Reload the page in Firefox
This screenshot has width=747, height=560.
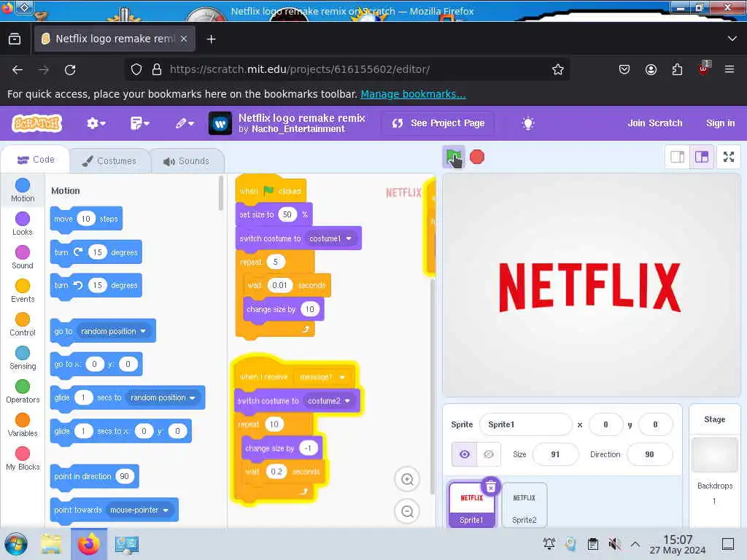(x=70, y=69)
